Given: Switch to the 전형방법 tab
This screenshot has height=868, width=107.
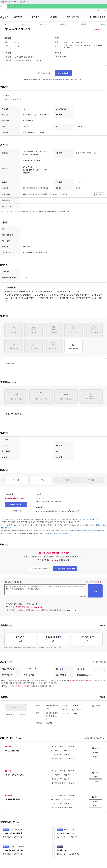Looking at the screenshot, I should [x=82, y=24].
